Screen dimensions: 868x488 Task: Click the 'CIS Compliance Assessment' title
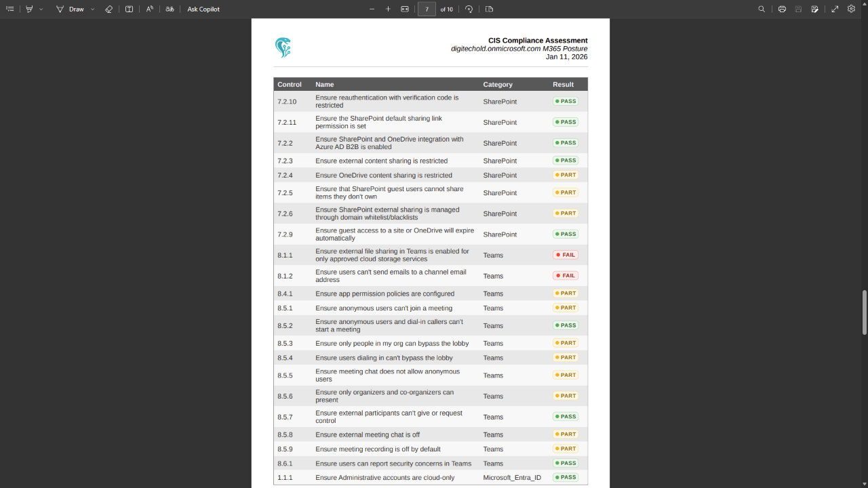click(538, 41)
